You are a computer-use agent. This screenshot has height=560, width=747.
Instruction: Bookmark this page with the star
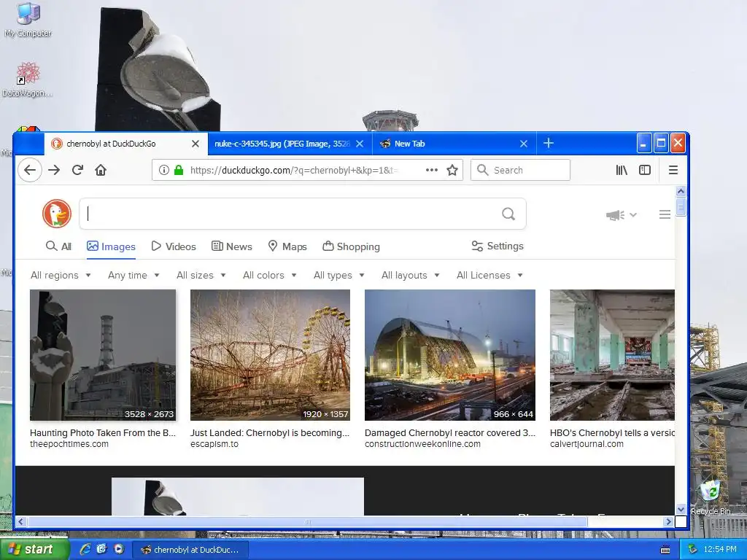pyautogui.click(x=452, y=170)
